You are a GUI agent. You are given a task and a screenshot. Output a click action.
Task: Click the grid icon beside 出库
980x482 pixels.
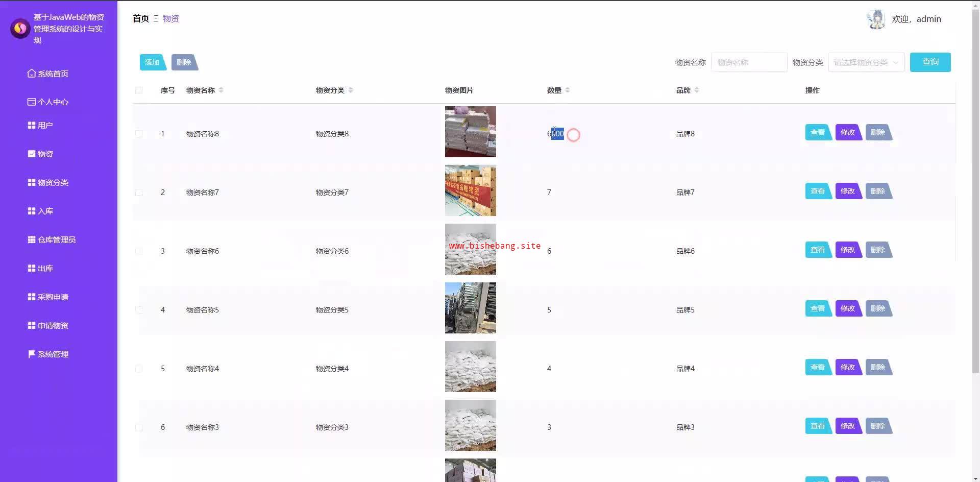point(32,268)
